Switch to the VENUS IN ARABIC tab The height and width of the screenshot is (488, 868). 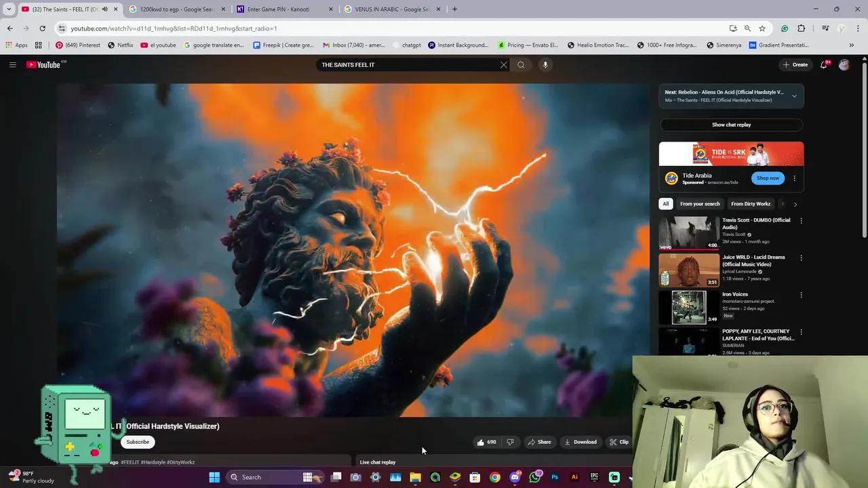pyautogui.click(x=392, y=9)
